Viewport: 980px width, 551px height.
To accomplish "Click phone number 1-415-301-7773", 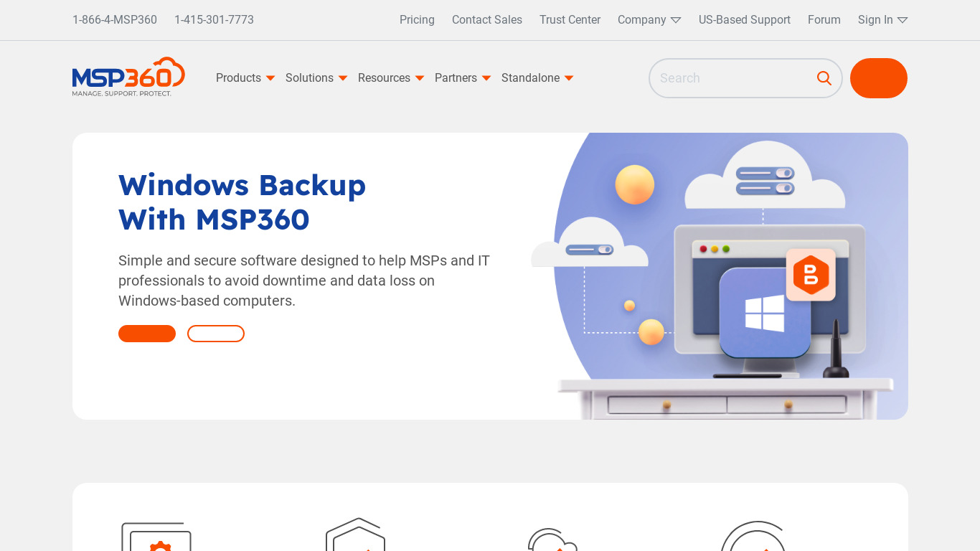I will [x=214, y=20].
